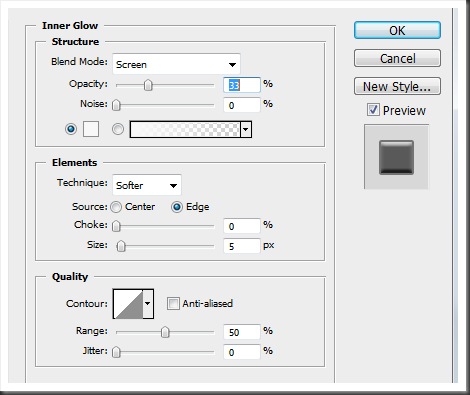The width and height of the screenshot is (470, 395).
Task: Click the New Style... button
Action: (x=397, y=86)
